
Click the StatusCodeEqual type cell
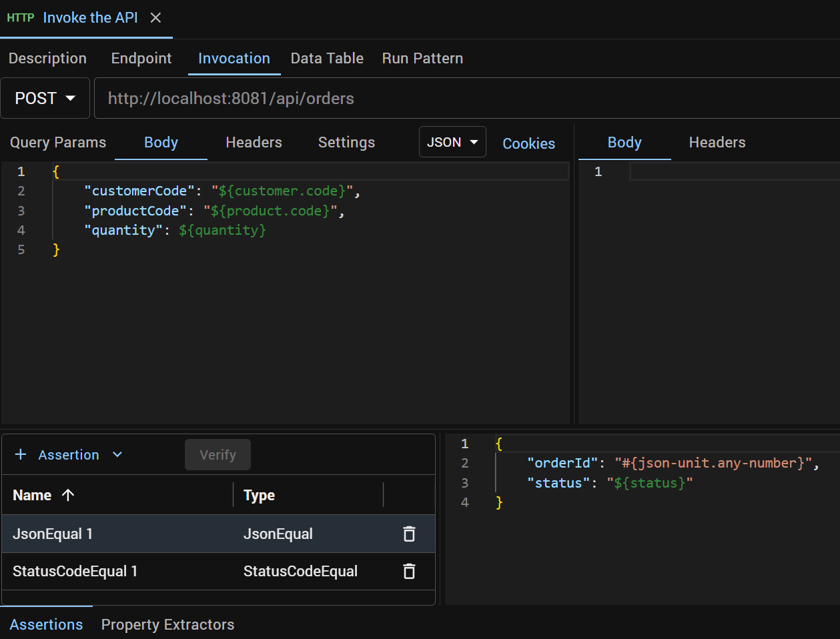[300, 571]
